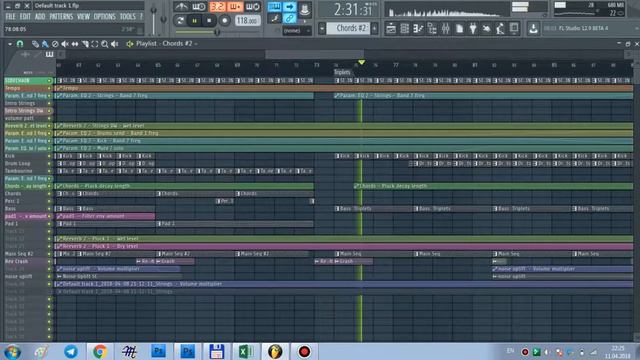
Task: Toggle the link/multilink to controllers icon
Action: (x=289, y=18)
